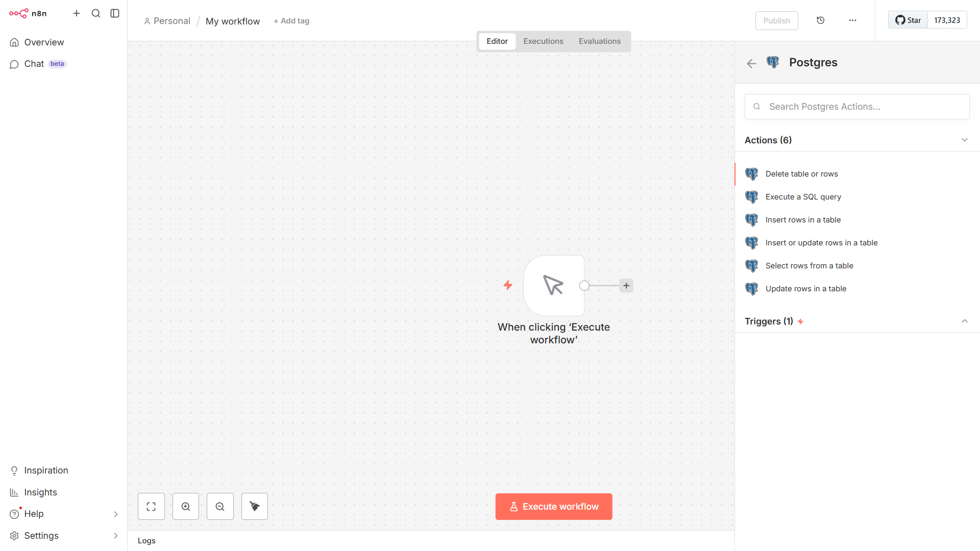Select the manual trigger node on canvas

point(554,286)
